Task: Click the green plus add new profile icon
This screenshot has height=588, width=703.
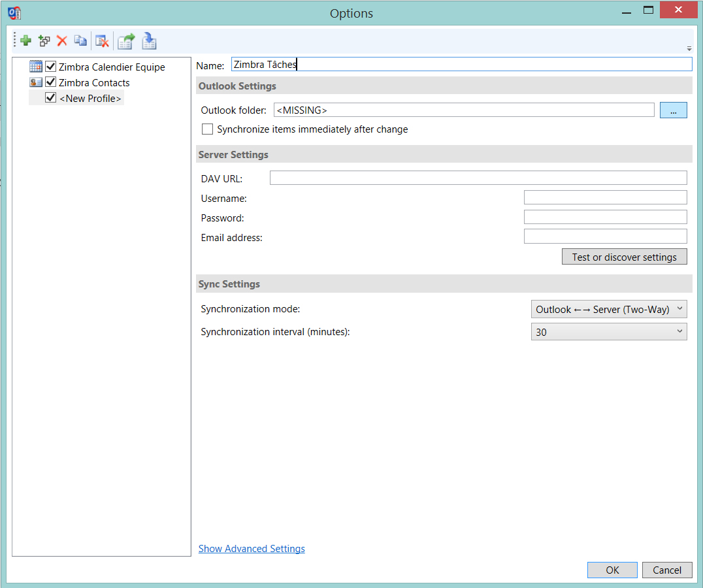Action: point(25,41)
